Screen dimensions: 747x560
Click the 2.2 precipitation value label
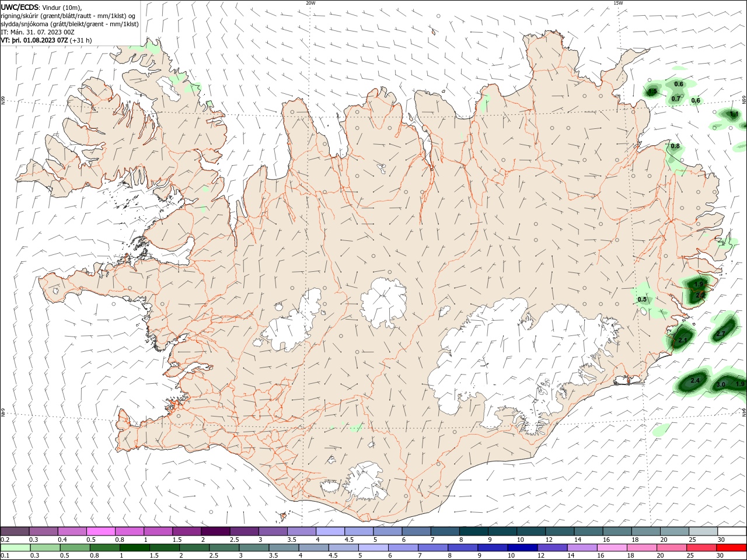(x=700, y=296)
